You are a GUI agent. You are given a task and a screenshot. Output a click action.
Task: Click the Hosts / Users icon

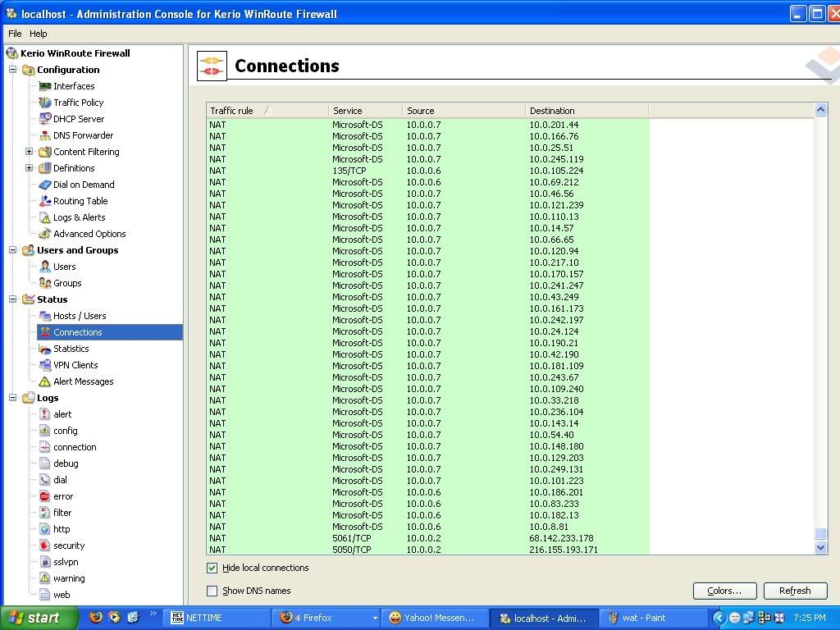(x=45, y=316)
